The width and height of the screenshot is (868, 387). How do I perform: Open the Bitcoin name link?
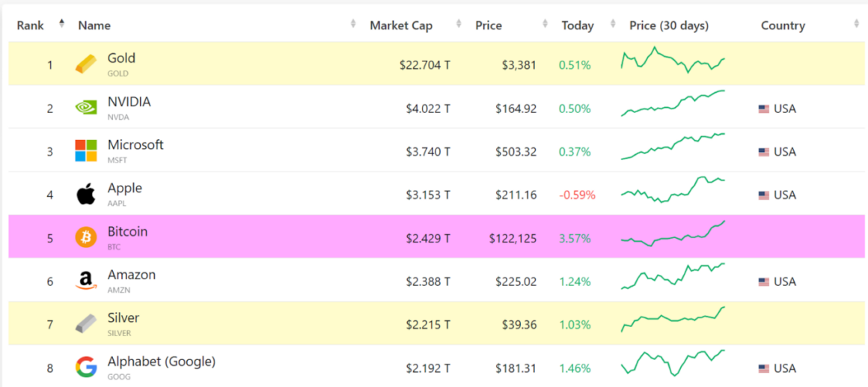pyautogui.click(x=127, y=232)
